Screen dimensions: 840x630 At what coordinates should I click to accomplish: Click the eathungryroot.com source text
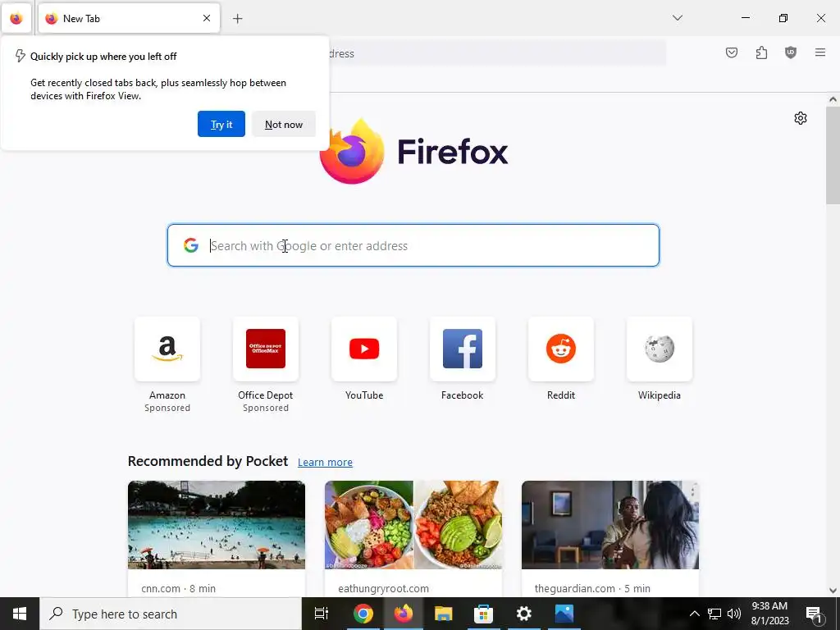pos(383,588)
